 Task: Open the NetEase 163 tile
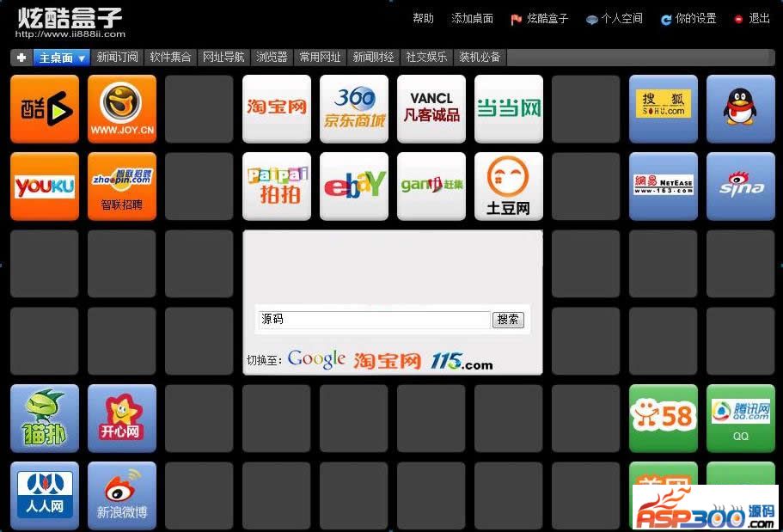pyautogui.click(x=664, y=187)
